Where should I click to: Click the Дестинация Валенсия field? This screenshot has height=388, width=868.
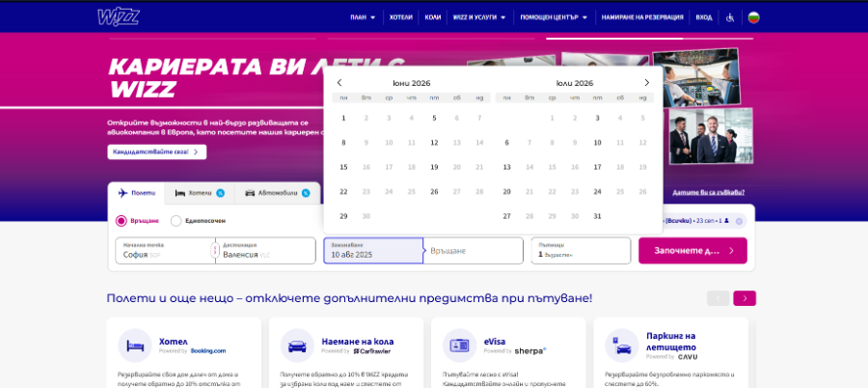[x=266, y=251]
